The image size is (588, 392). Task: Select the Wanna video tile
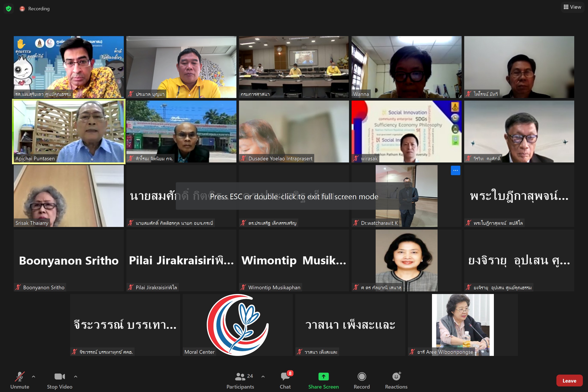[x=406, y=67]
